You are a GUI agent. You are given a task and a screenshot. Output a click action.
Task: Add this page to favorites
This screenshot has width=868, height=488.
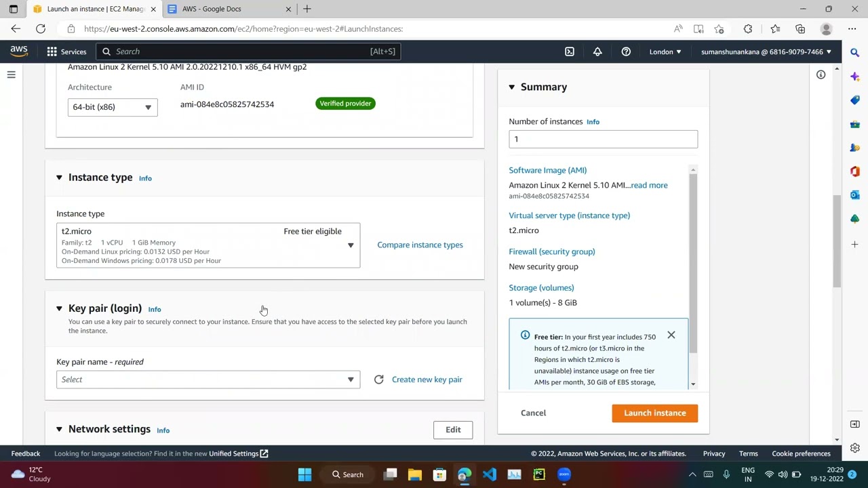719,28
